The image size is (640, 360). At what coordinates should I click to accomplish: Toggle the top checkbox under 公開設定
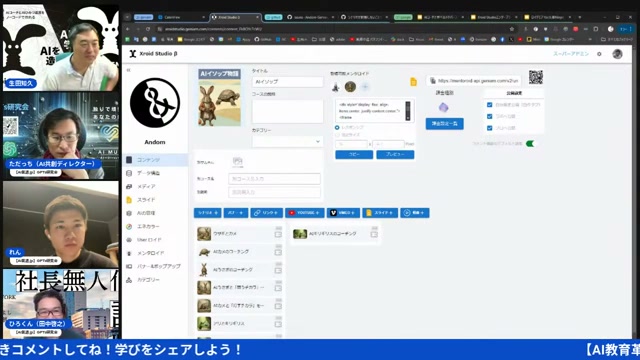tap(489, 105)
